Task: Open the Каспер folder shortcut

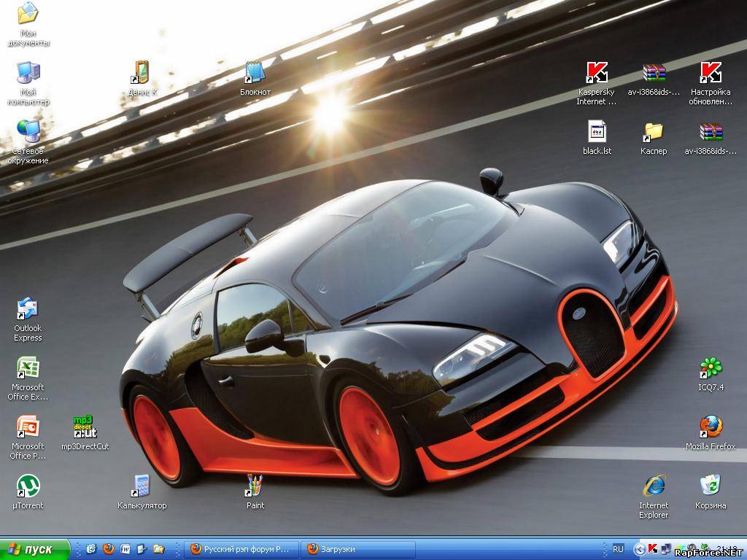Action: click(x=654, y=132)
